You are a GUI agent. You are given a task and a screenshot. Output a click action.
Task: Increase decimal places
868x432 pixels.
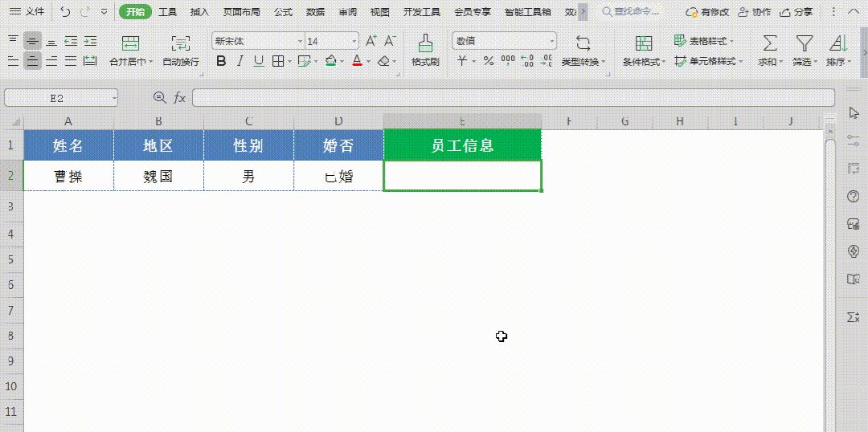[x=527, y=61]
